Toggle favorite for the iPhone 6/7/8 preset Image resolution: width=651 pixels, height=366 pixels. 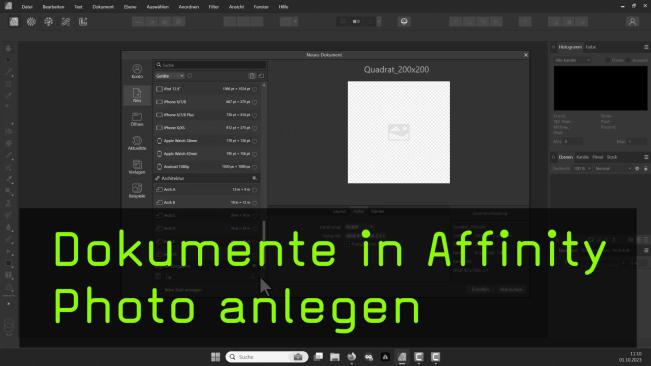[255, 102]
